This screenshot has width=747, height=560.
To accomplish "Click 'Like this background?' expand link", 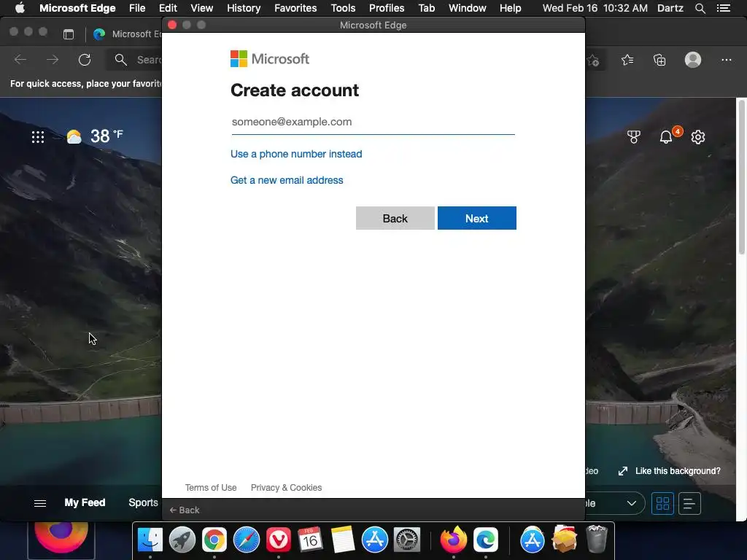I will [670, 471].
